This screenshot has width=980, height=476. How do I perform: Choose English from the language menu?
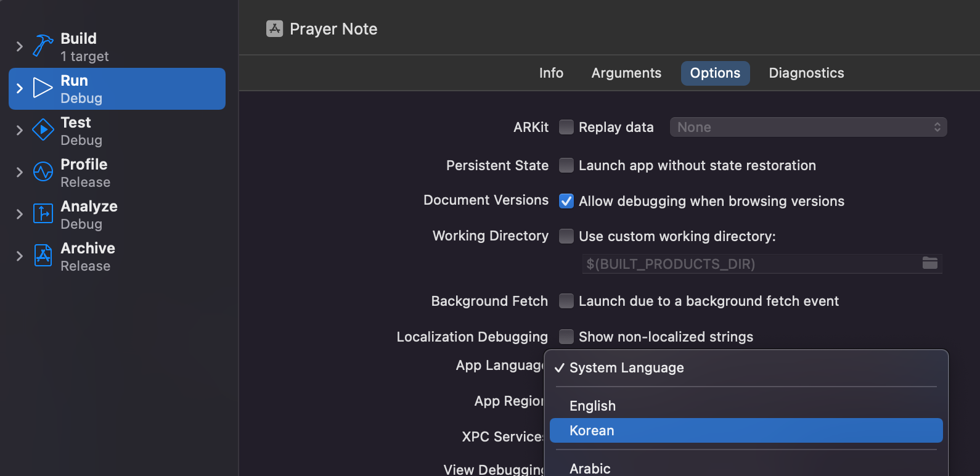click(x=746, y=406)
